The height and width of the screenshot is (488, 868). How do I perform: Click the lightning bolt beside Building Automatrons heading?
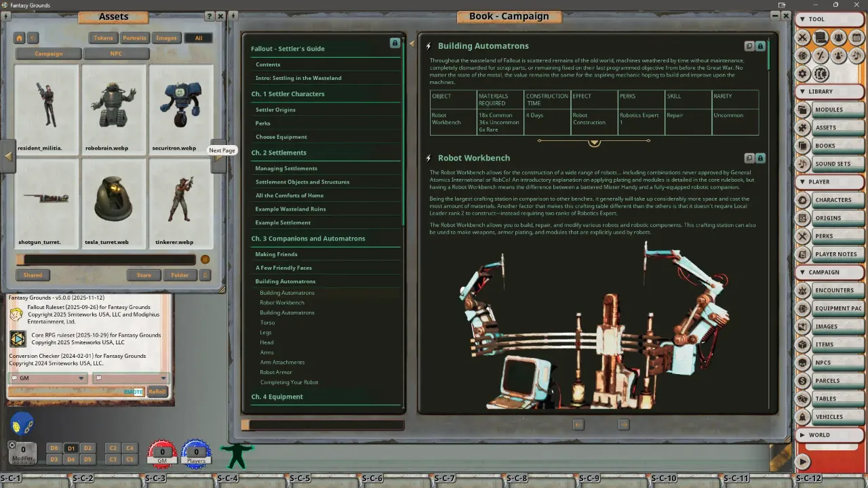click(x=429, y=46)
